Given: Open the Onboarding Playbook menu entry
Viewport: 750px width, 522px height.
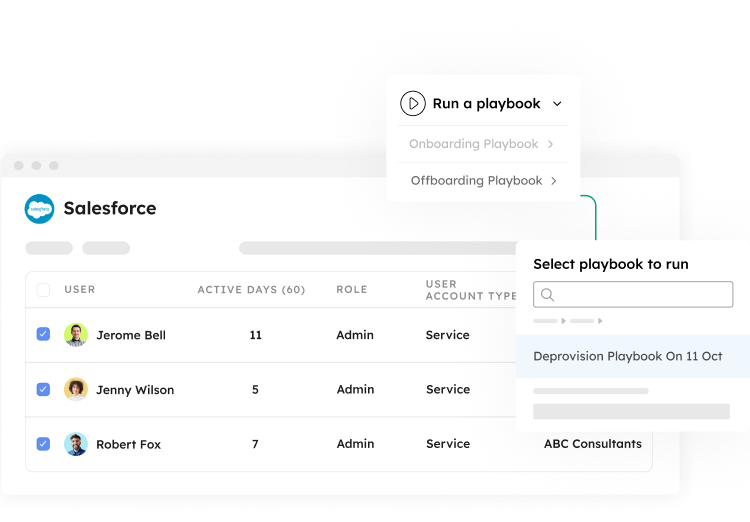Looking at the screenshot, I should point(483,144).
